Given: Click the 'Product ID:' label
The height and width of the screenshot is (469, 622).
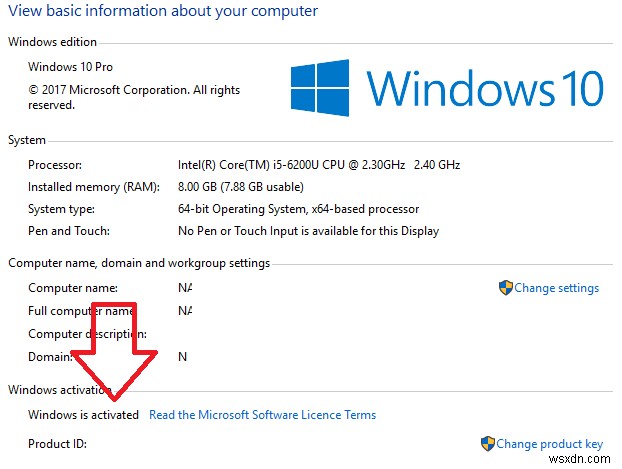Looking at the screenshot, I should [x=59, y=443].
